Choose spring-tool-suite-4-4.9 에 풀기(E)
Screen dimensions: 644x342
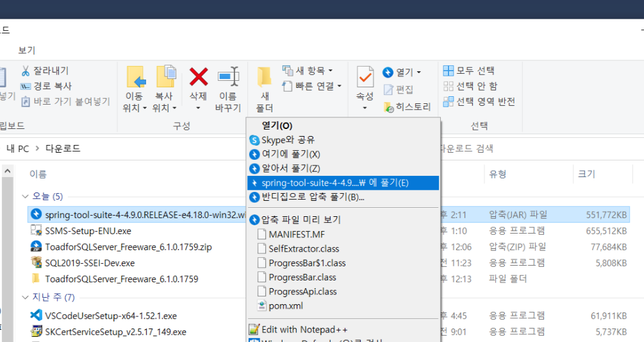click(x=343, y=183)
